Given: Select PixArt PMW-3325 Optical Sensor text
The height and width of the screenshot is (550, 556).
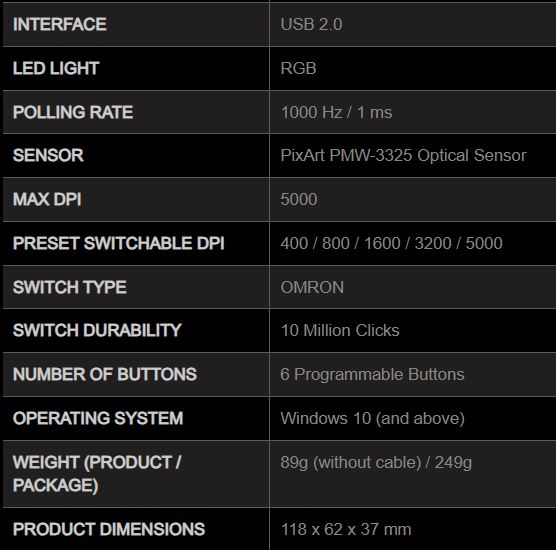Looking at the screenshot, I should (403, 155).
